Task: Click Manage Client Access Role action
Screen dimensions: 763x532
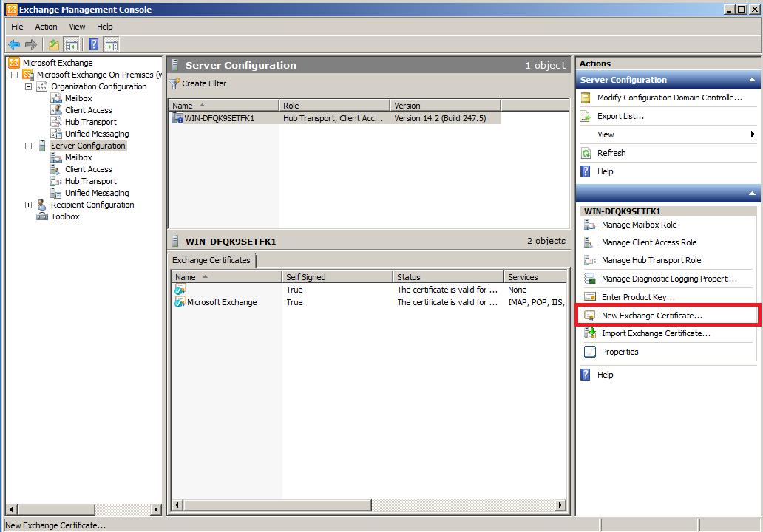Action: (x=648, y=242)
